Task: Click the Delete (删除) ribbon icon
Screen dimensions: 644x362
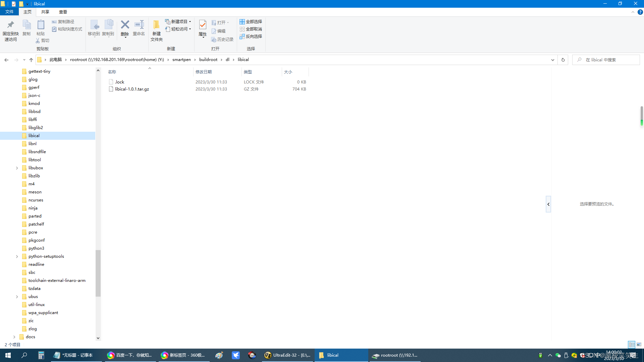Action: (x=125, y=25)
